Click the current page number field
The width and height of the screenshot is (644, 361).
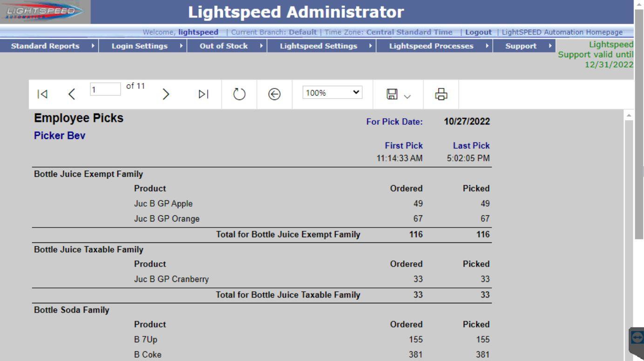[x=105, y=89]
